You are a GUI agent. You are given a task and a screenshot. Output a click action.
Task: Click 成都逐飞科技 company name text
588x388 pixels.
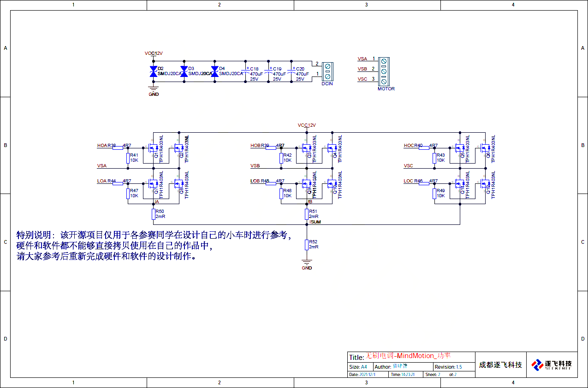point(500,365)
